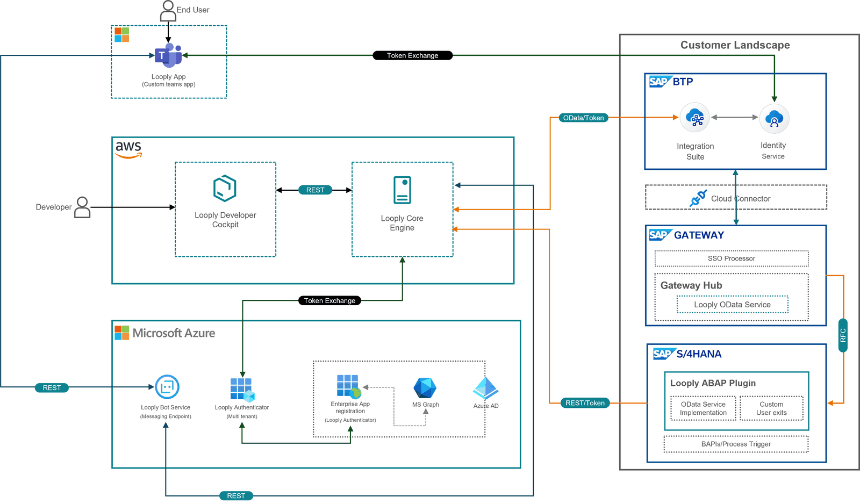
Task: Click the Microsoft Azure title text
Action: pos(174,333)
